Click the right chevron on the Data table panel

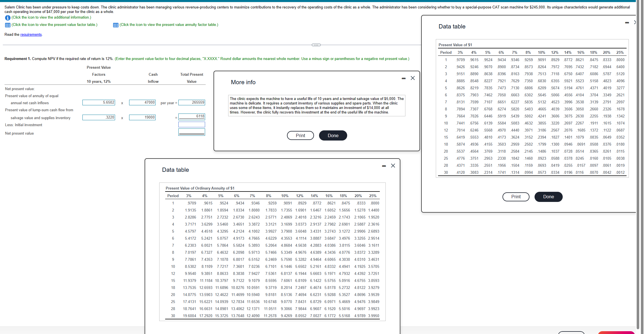click(635, 23)
